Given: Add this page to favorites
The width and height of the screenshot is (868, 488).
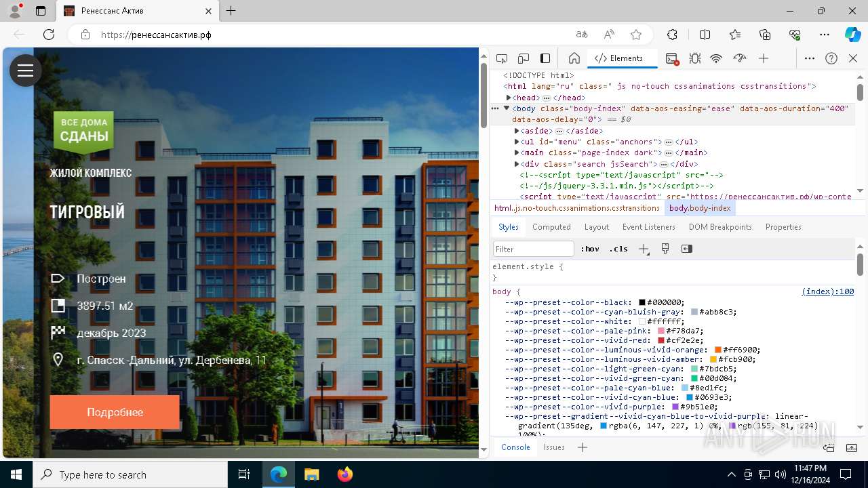Looking at the screenshot, I should [x=636, y=35].
